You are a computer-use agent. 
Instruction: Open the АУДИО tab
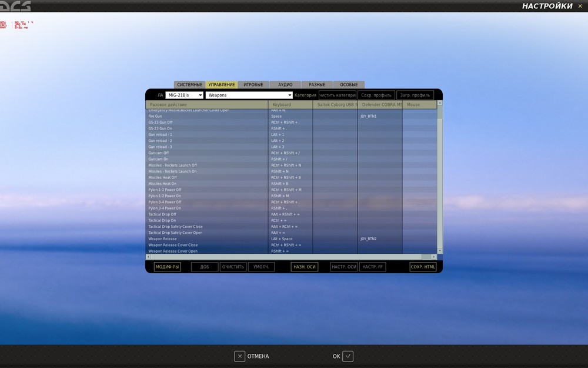click(x=285, y=84)
